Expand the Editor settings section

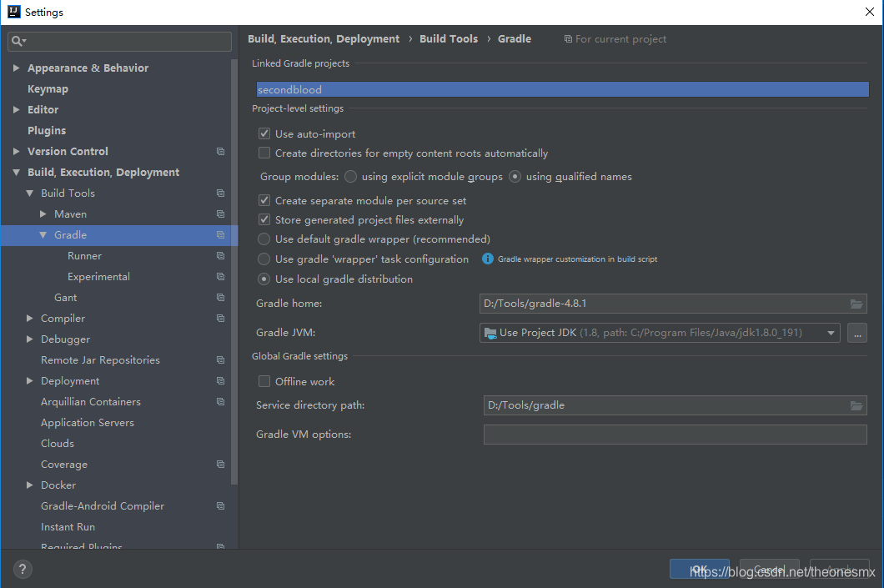tap(17, 109)
